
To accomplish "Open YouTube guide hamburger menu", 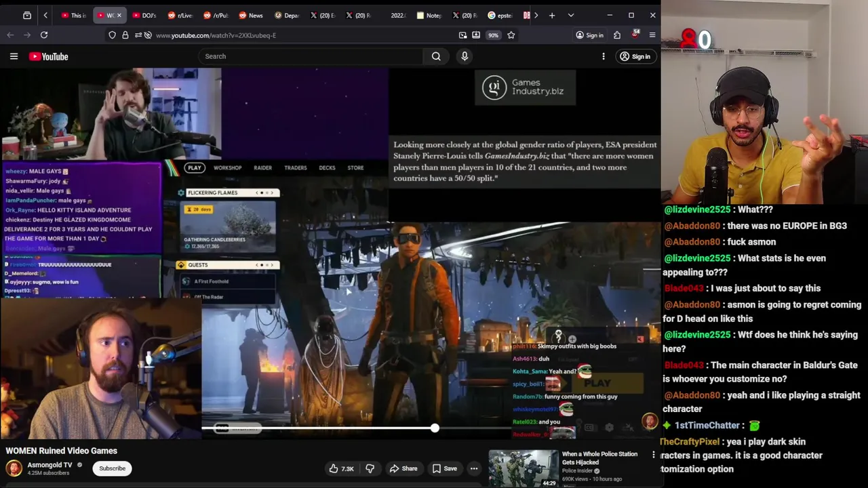I will (14, 56).
